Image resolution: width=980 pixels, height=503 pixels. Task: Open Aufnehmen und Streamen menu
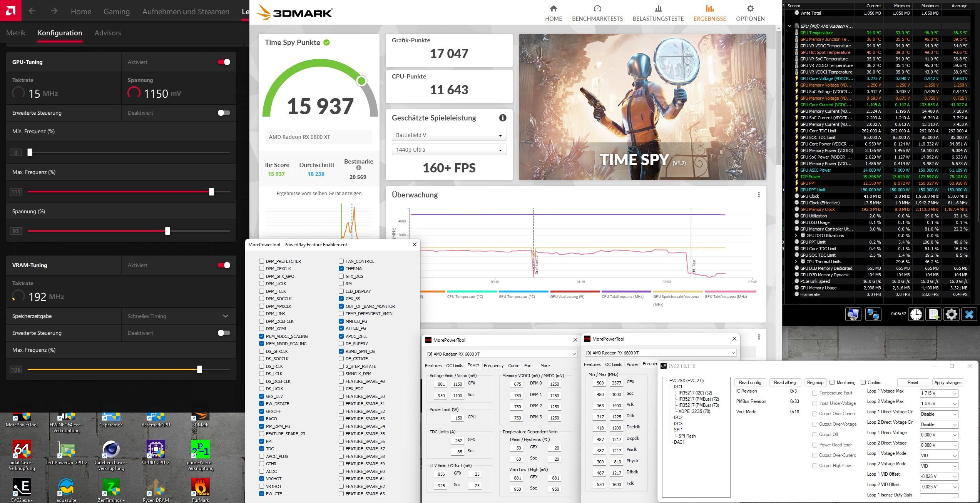coord(186,12)
